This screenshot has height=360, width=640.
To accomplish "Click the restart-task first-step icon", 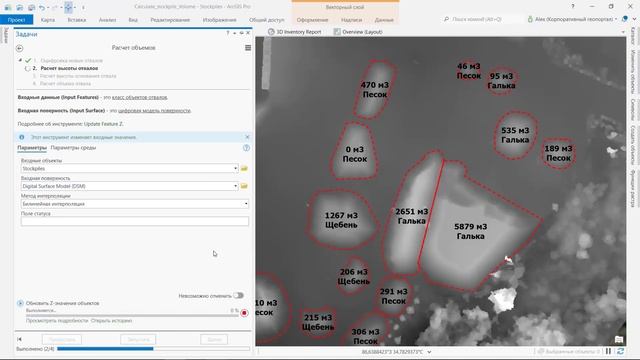I will (19, 339).
